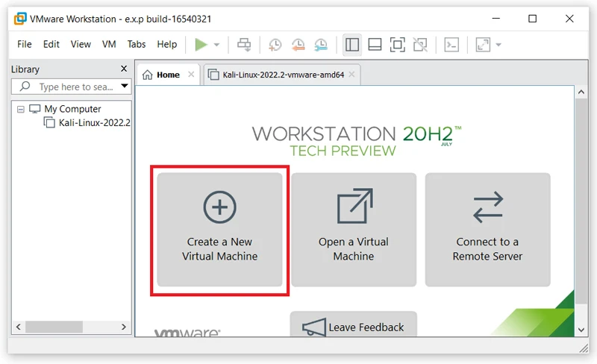Viewport: 597px width, 364px height.
Task: Click the library horizontal scrollbar thumb
Action: 54,327
